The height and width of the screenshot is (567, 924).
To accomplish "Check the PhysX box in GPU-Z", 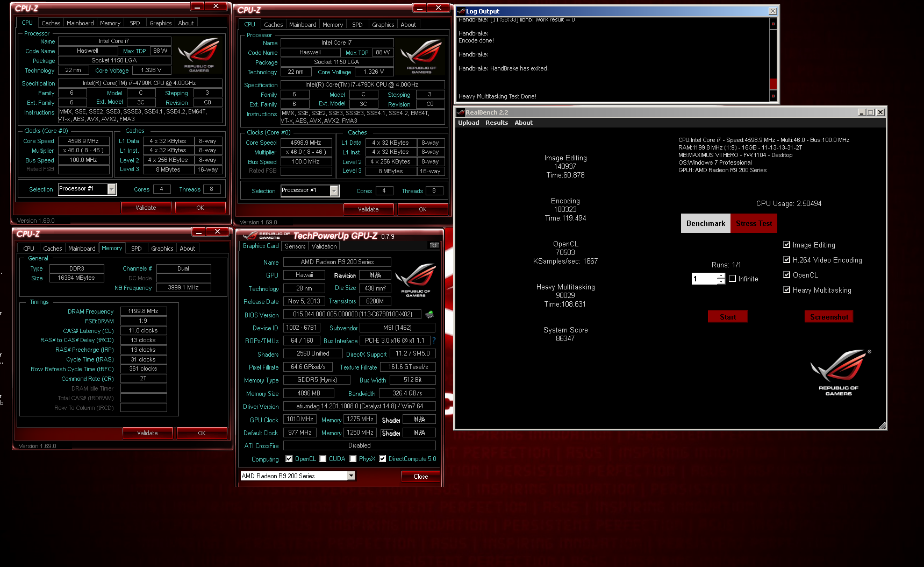I will (x=353, y=459).
